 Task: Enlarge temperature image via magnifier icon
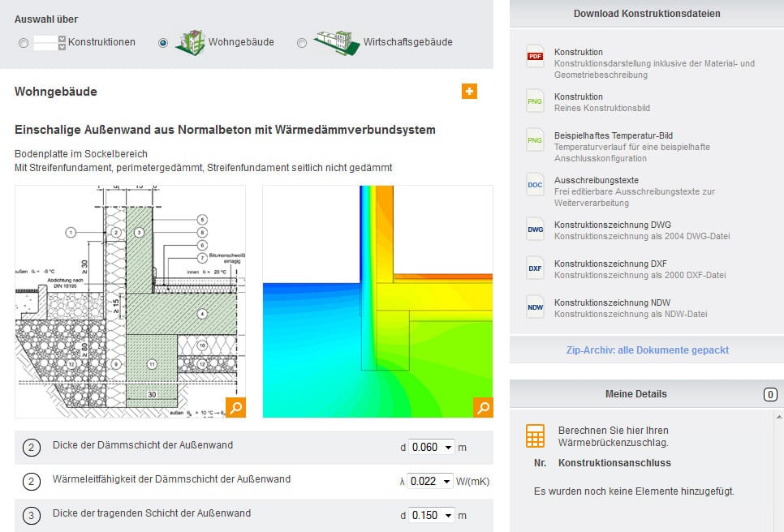[483, 408]
